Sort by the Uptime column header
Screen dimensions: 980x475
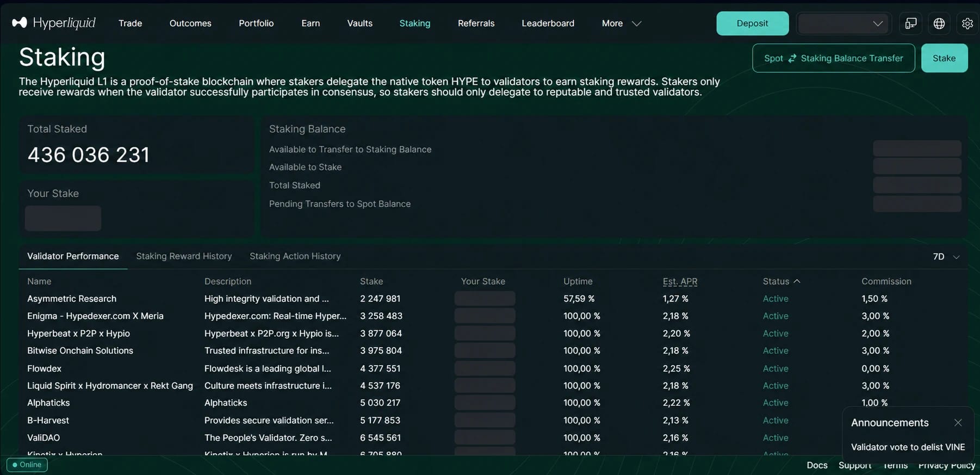[x=578, y=281]
